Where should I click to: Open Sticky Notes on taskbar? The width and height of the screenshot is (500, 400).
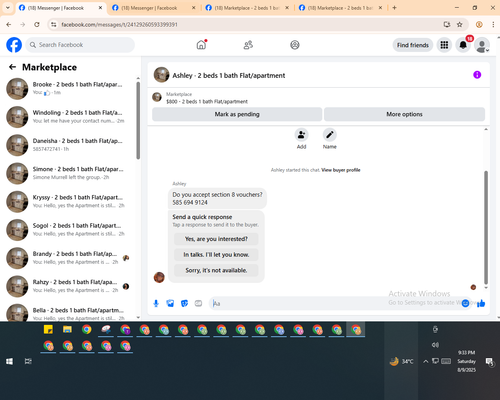point(48,330)
